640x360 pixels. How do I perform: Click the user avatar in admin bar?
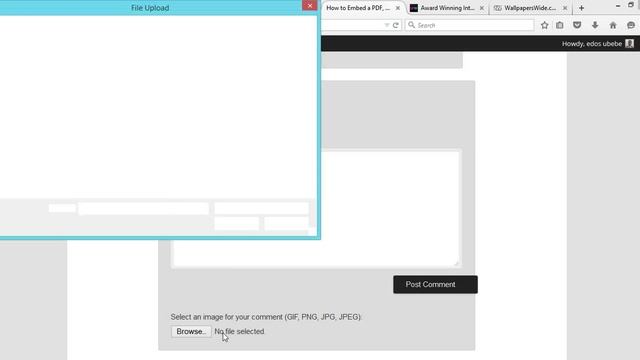point(630,44)
